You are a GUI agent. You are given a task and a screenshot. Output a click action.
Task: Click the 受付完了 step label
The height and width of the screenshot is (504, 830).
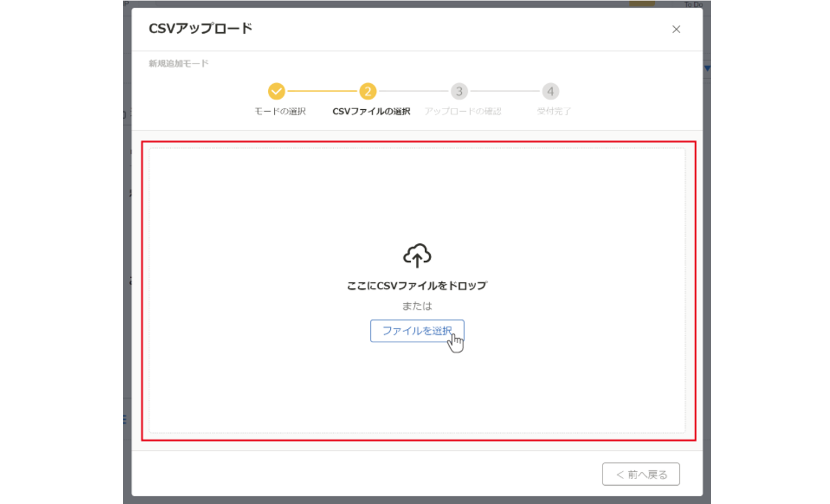(x=553, y=111)
